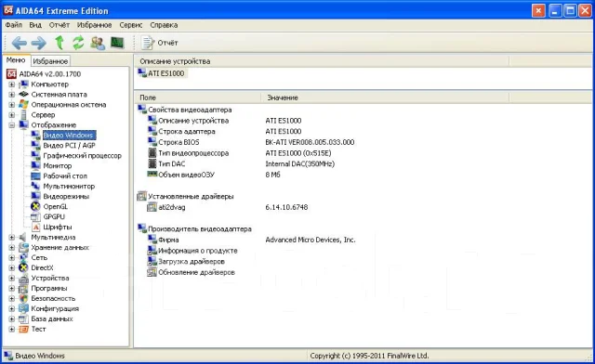Select Мультимонитор in the tree
This screenshot has height=364, width=595.
coord(69,187)
